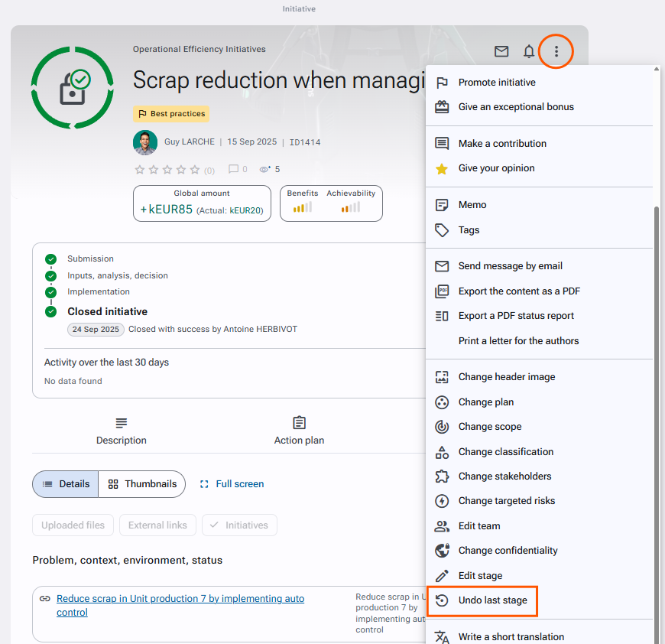Click the ID1414 identifier text
Image resolution: width=665 pixels, height=644 pixels.
tap(304, 142)
